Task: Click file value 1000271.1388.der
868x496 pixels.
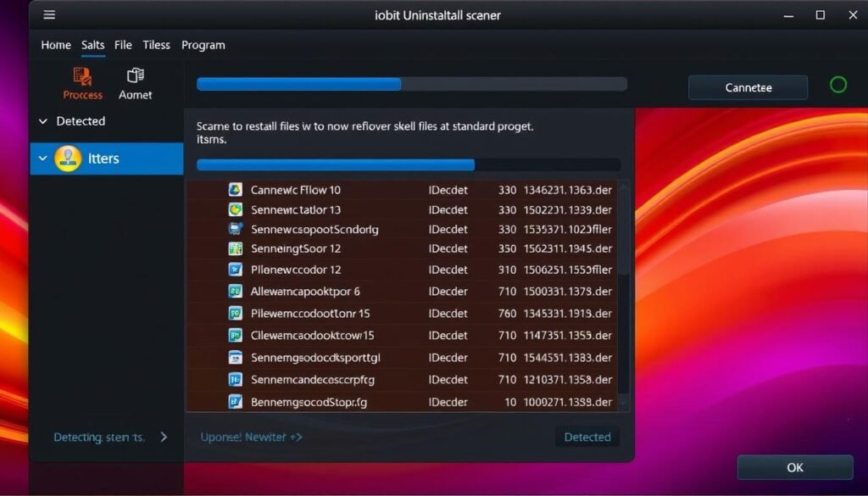Action: (567, 402)
